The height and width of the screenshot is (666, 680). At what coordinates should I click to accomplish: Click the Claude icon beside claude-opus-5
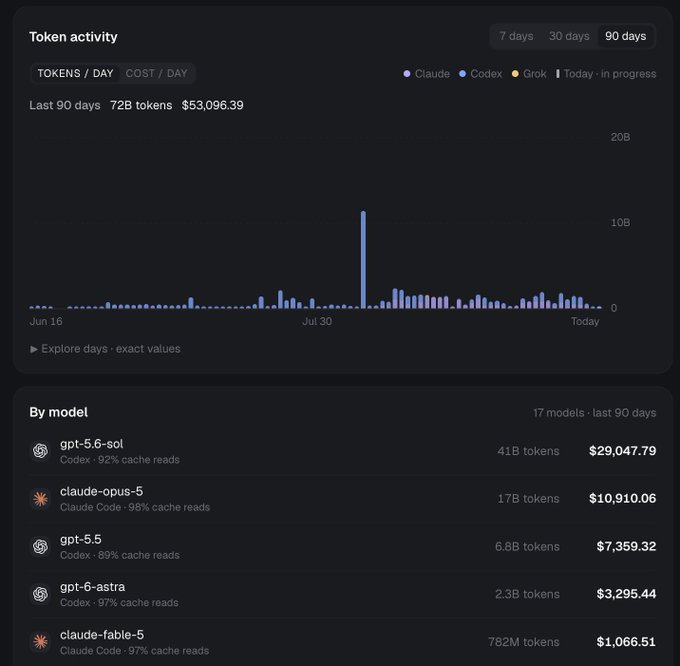[x=41, y=499]
